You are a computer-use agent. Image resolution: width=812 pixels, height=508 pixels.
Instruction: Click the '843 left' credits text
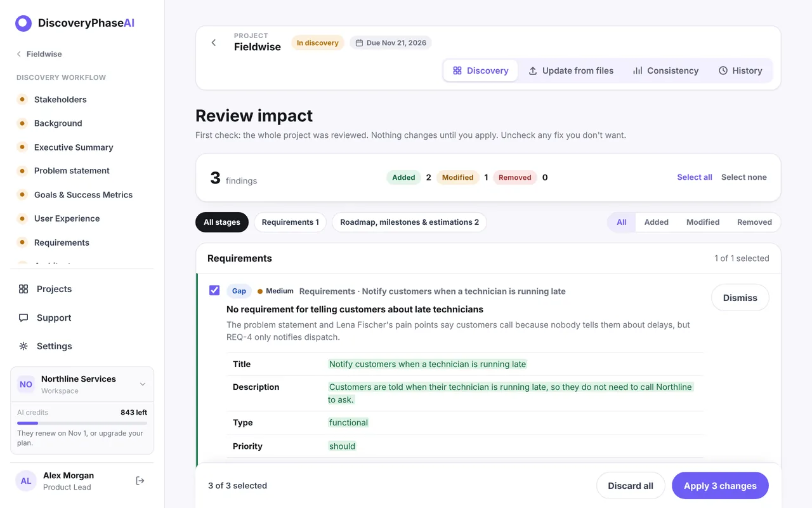(134, 412)
